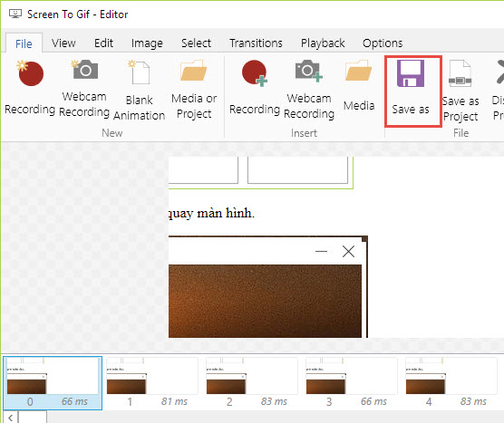
Task: Click the Screen To Gif title bar icon
Action: (x=15, y=14)
